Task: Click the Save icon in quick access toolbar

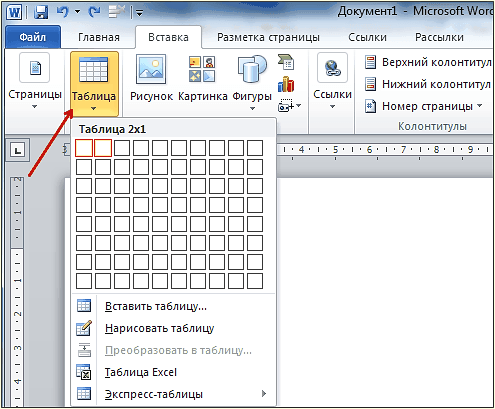Action: tap(41, 13)
